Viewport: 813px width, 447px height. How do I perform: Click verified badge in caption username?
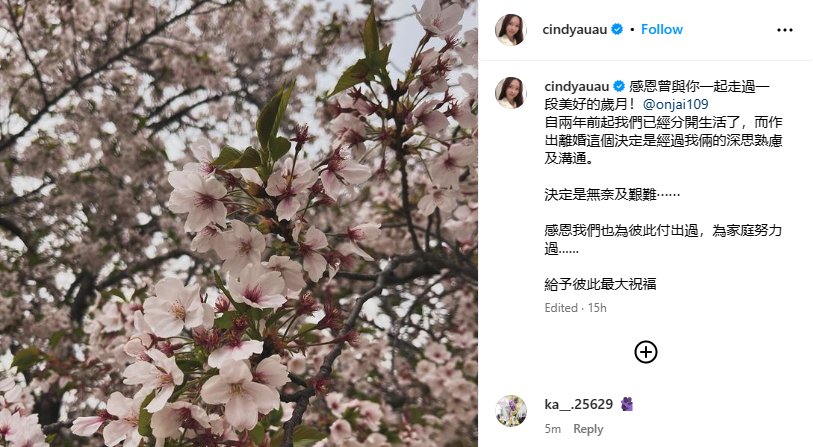point(619,86)
